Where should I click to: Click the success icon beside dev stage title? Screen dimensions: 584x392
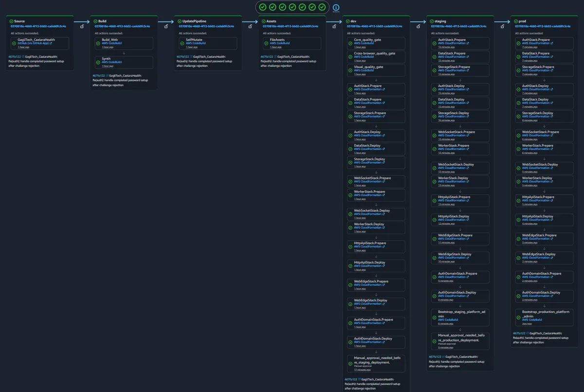(348, 21)
